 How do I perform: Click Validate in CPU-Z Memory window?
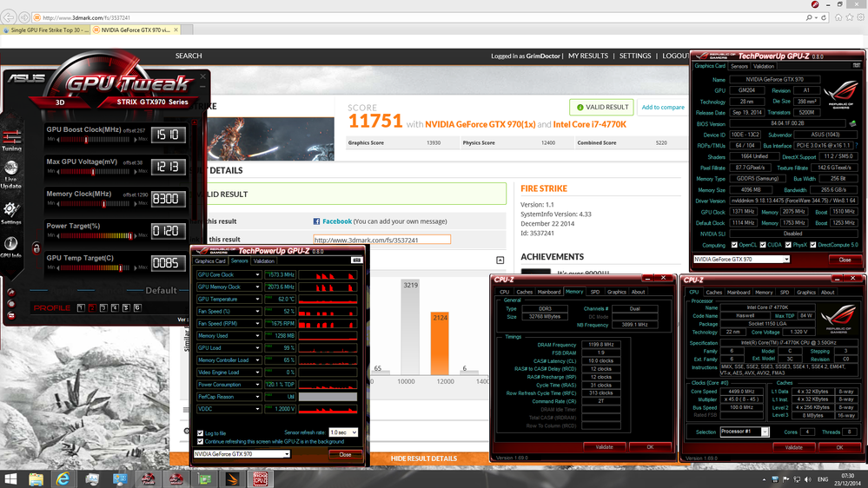click(604, 447)
